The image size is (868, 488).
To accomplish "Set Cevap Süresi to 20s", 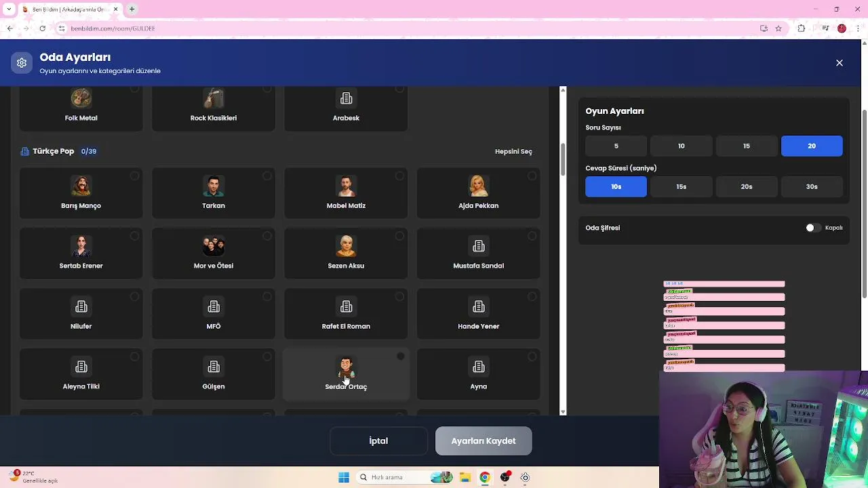I will [746, 186].
